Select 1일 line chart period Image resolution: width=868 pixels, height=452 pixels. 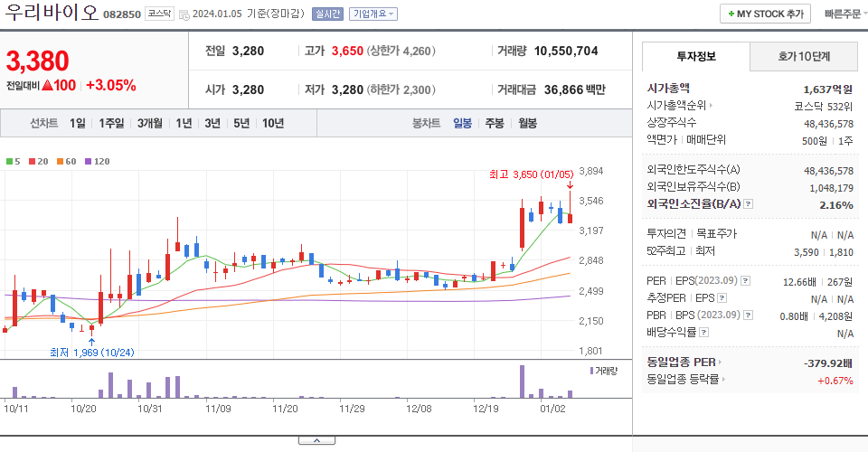[x=78, y=123]
